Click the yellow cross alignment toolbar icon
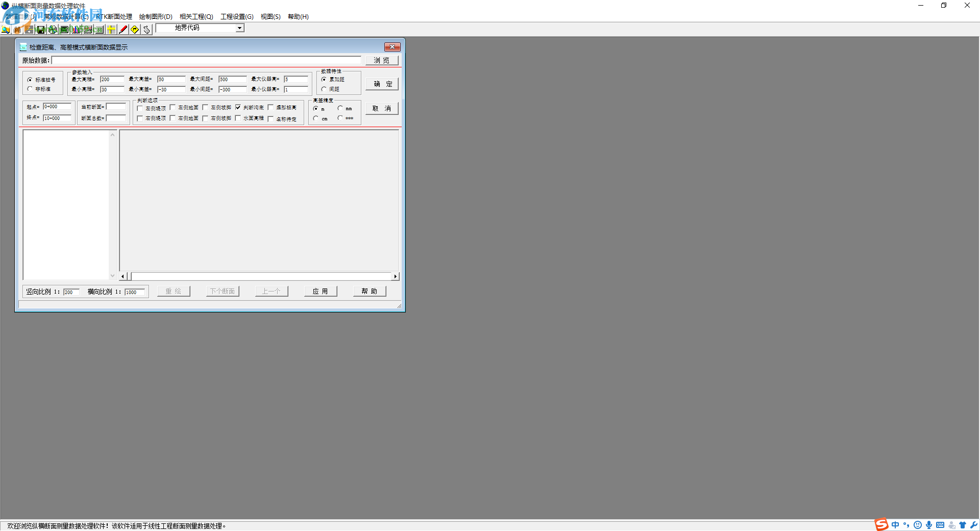This screenshot has height=531, width=980. click(x=111, y=30)
